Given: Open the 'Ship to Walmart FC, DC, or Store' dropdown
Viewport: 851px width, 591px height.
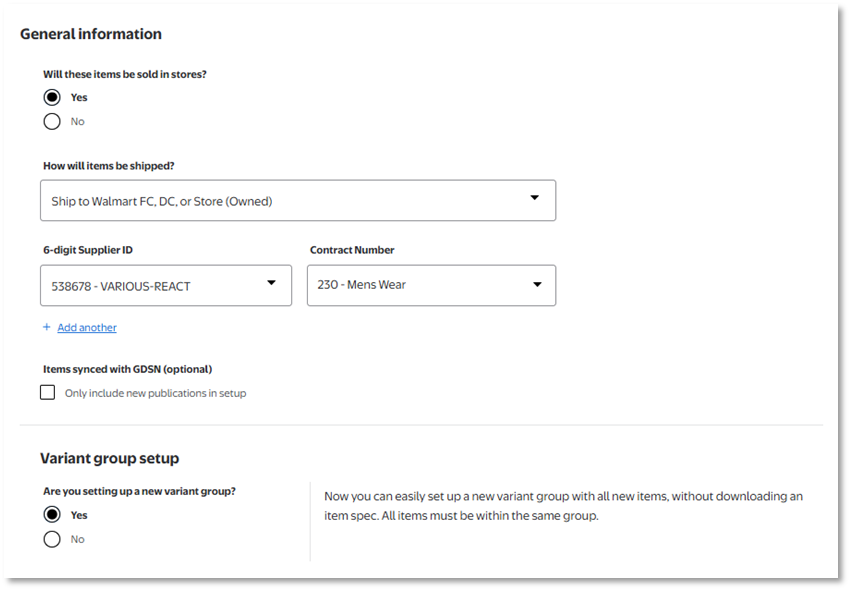Looking at the screenshot, I should pyautogui.click(x=297, y=200).
